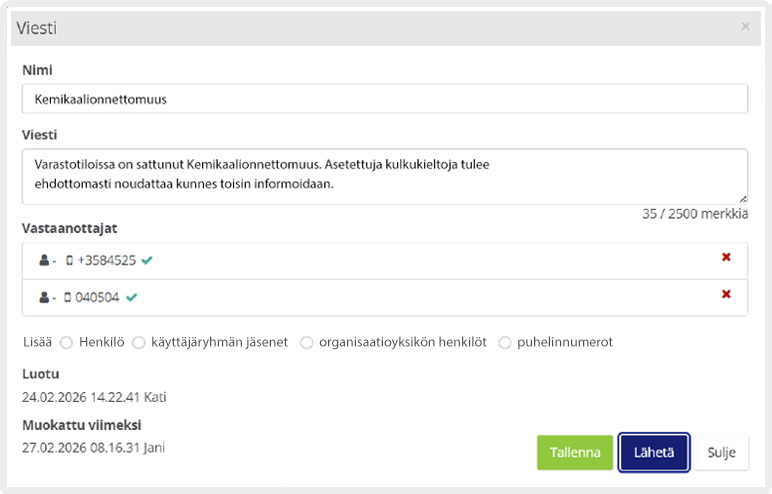Click inside the Viesti text area
This screenshot has height=494, width=772.
(x=384, y=176)
